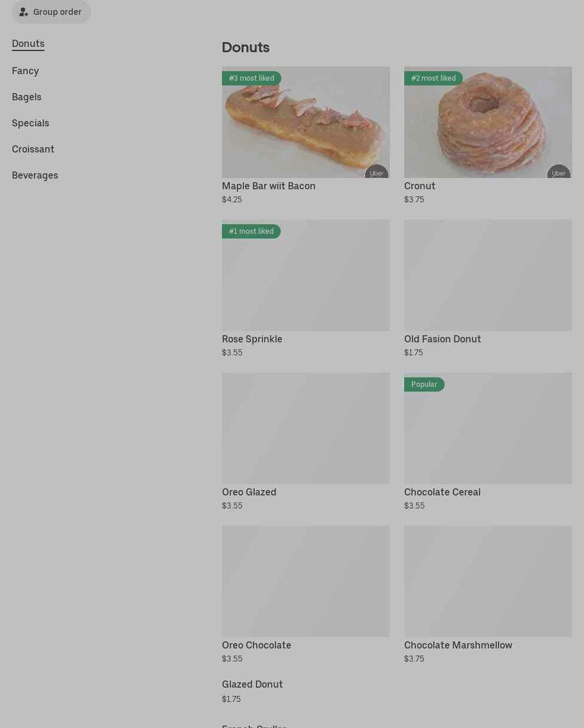This screenshot has width=584, height=728.
Task: Click the #1 most liked badge
Action: pyautogui.click(x=251, y=231)
